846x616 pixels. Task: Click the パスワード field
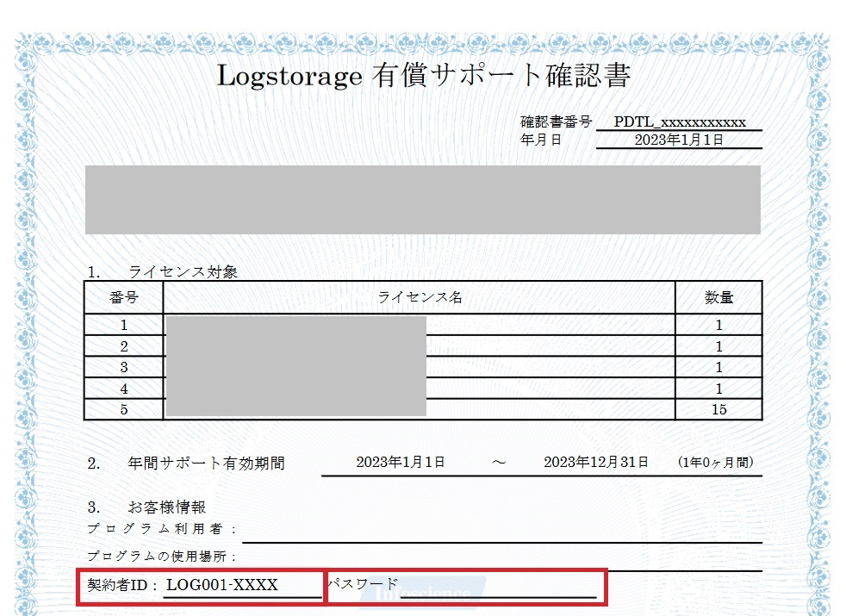498,587
